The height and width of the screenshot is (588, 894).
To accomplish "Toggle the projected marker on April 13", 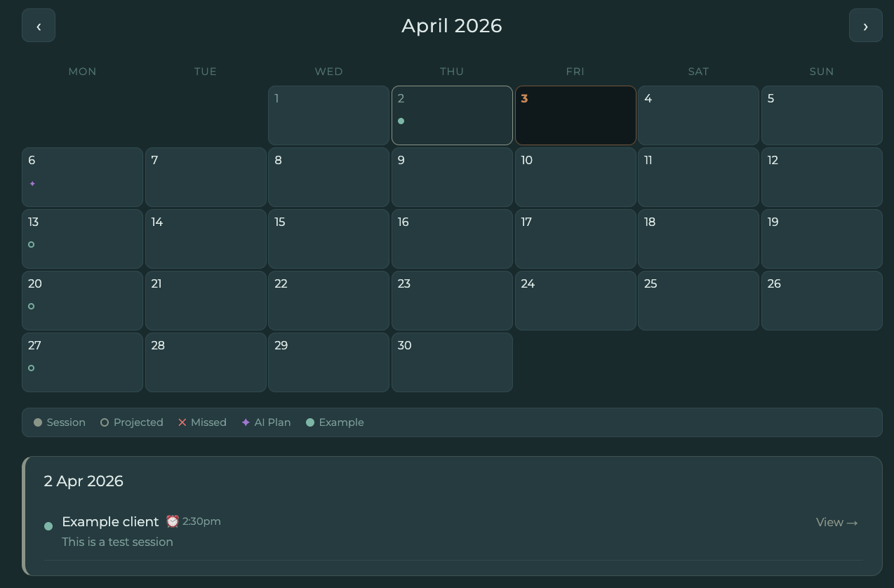I will pos(31,244).
